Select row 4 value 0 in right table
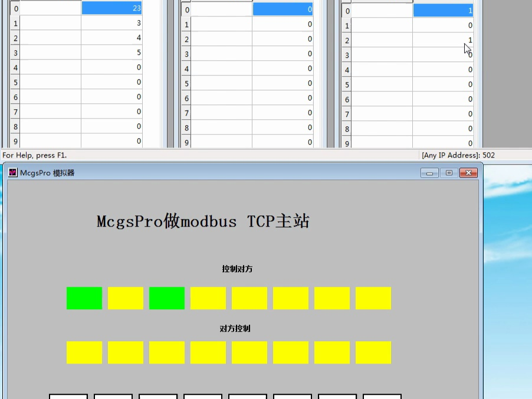 click(x=443, y=70)
